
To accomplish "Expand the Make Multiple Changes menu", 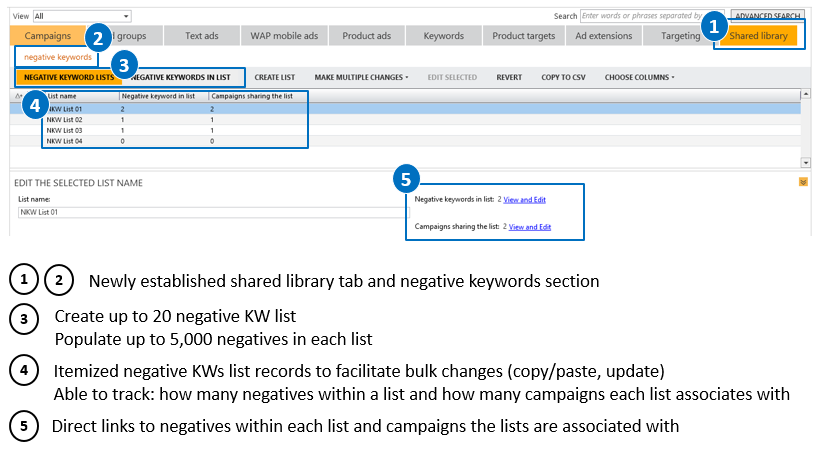I will pyautogui.click(x=361, y=77).
